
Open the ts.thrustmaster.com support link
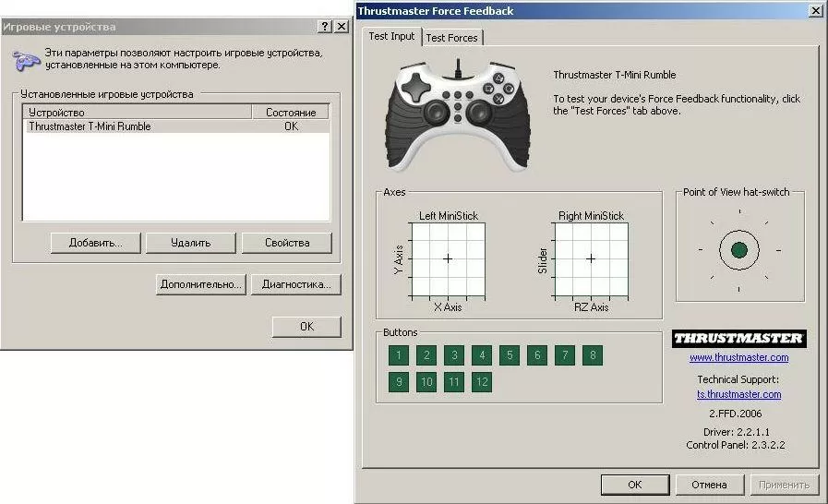point(738,394)
